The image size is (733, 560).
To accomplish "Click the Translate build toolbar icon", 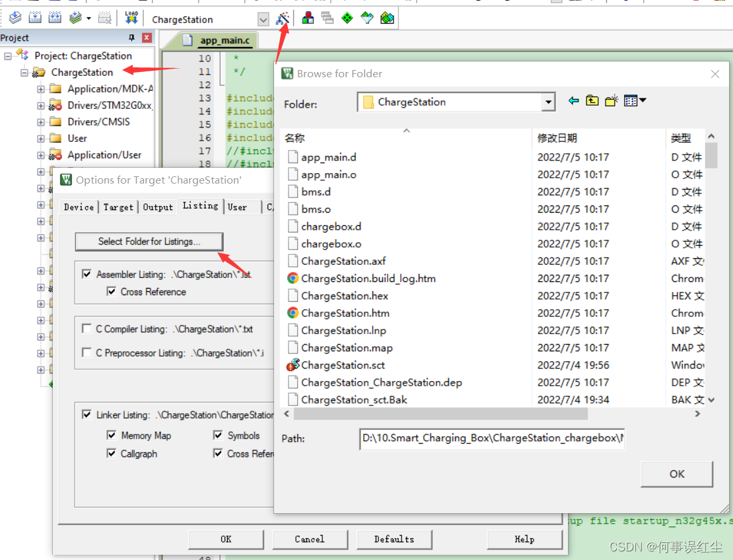I will [x=15, y=18].
